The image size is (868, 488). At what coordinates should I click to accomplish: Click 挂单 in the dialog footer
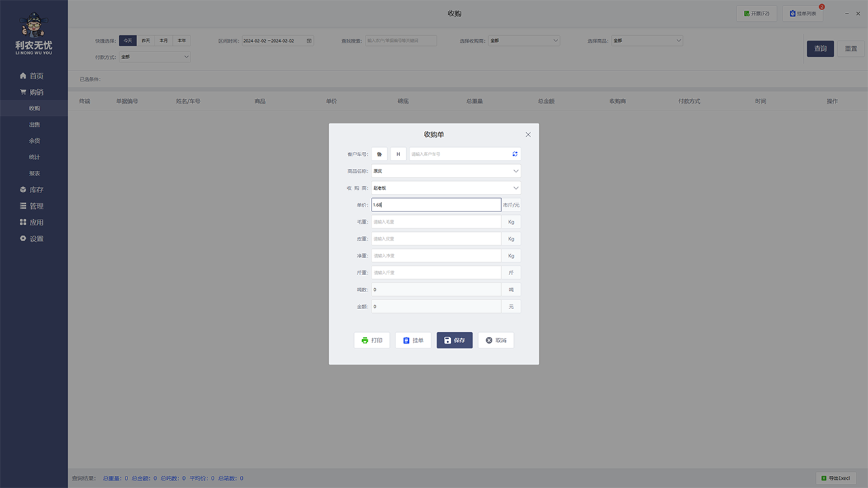(413, 340)
